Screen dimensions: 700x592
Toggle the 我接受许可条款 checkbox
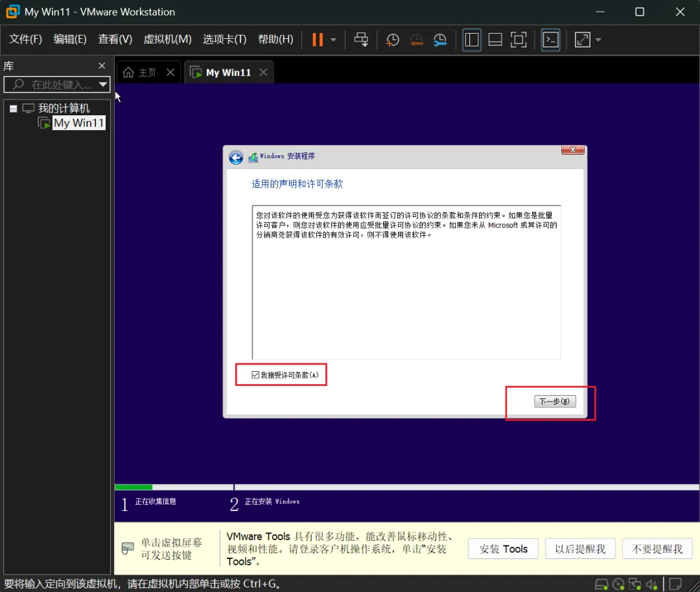pyautogui.click(x=255, y=375)
